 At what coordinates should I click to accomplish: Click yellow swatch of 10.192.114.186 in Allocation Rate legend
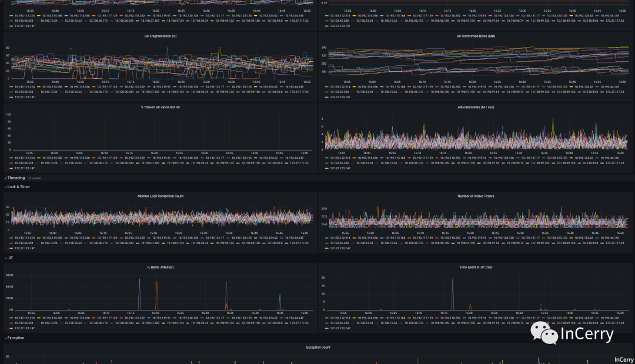click(355, 158)
